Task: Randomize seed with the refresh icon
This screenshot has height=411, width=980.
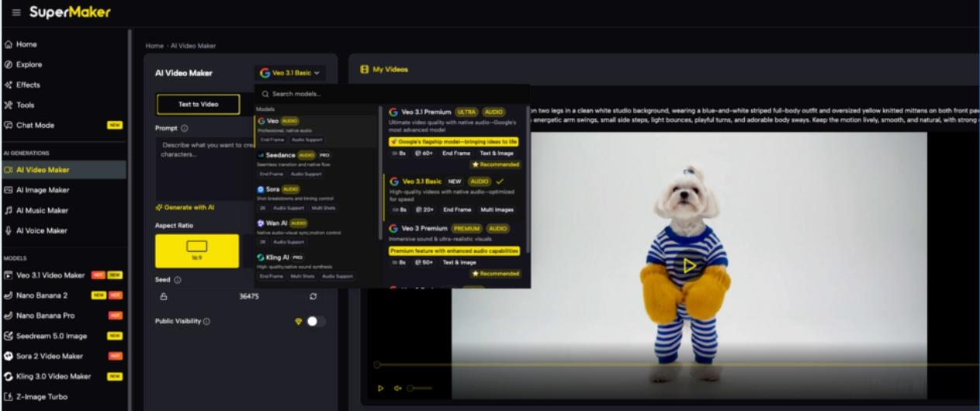Action: pos(313,296)
